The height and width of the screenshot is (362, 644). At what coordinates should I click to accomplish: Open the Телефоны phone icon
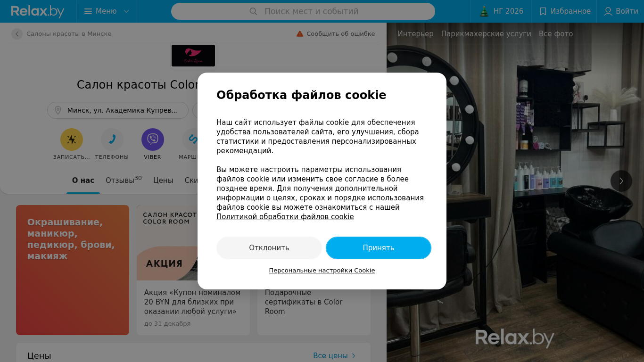[x=112, y=140]
